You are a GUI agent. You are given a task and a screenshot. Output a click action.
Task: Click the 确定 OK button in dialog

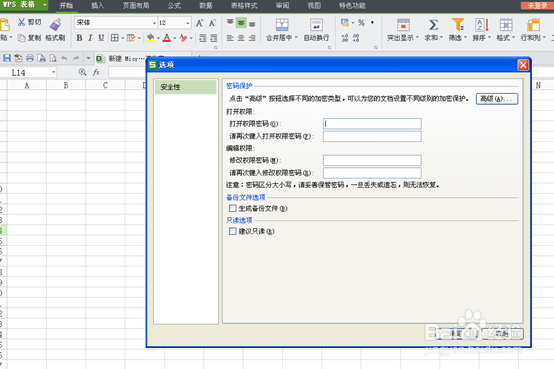(456, 333)
